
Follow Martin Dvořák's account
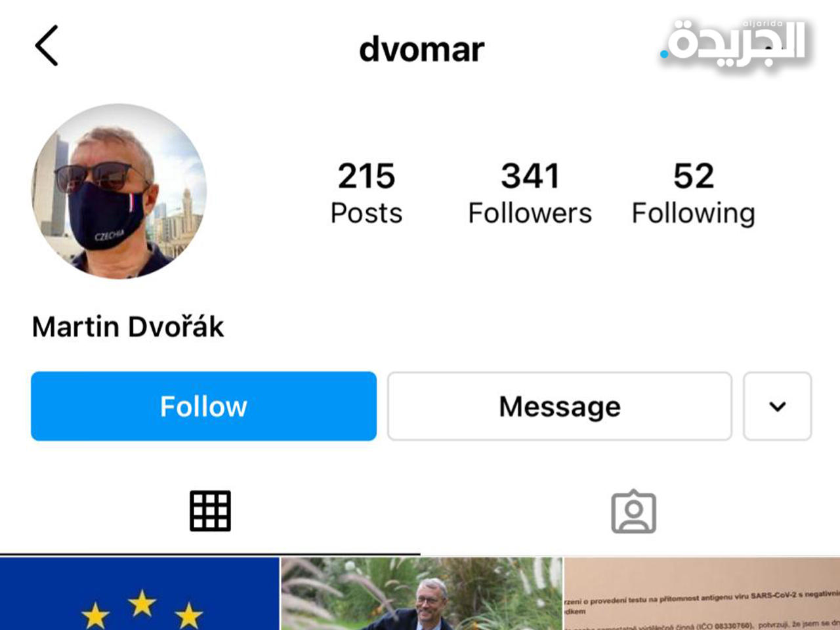click(203, 406)
